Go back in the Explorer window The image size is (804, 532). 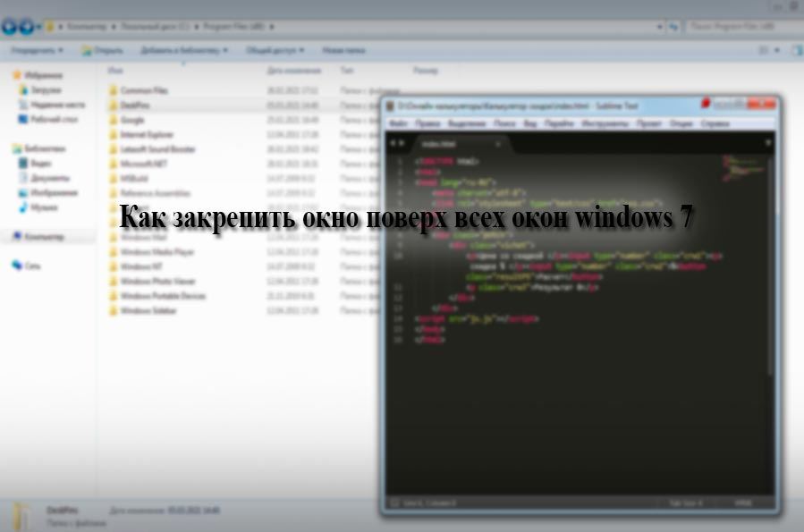pos(9,26)
